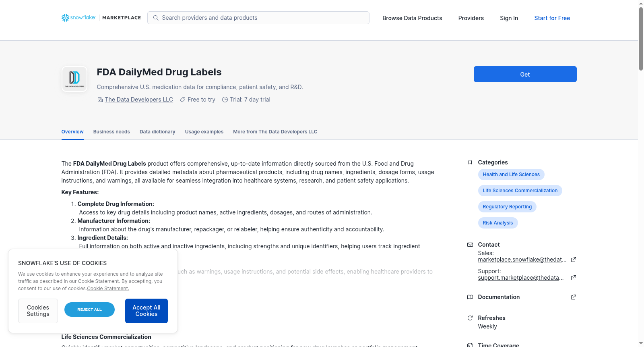Viewport: 644px width, 347px height.
Task: Switch to Business needs tab
Action: coord(111,132)
